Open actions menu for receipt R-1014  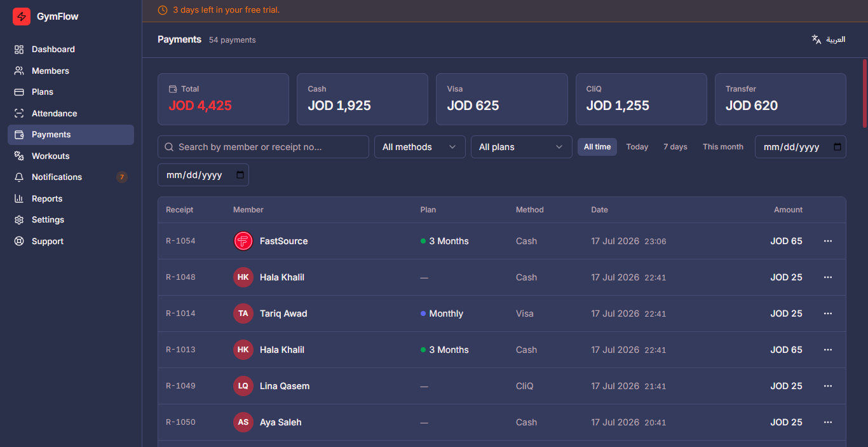828,313
